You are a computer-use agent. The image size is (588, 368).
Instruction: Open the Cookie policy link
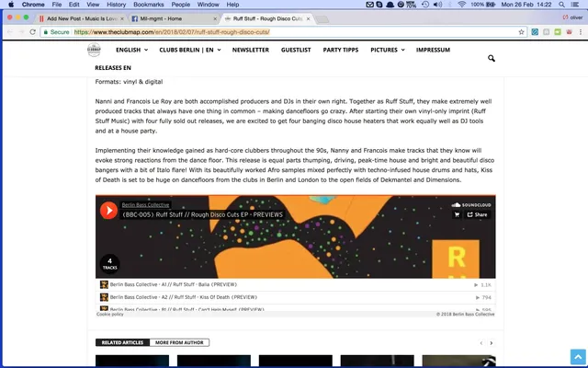pos(110,314)
